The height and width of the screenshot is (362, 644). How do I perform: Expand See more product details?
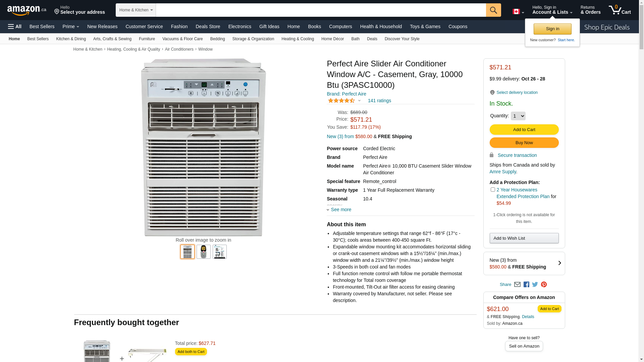pos(340,210)
